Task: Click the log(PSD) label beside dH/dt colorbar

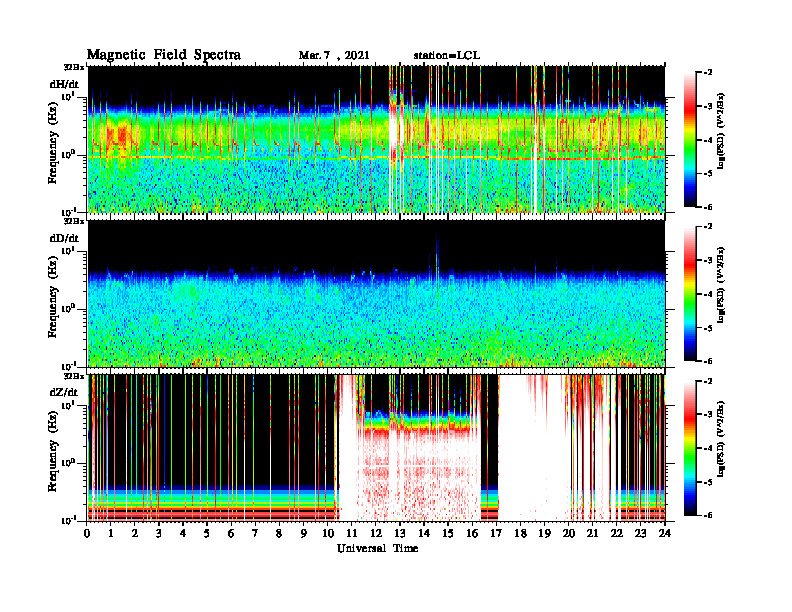Action: coord(721,130)
